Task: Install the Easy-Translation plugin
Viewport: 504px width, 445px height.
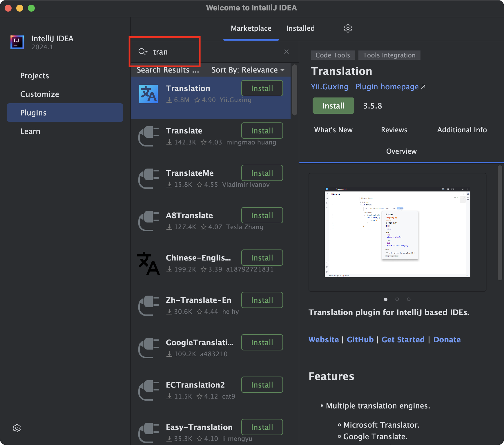Action: [262, 427]
